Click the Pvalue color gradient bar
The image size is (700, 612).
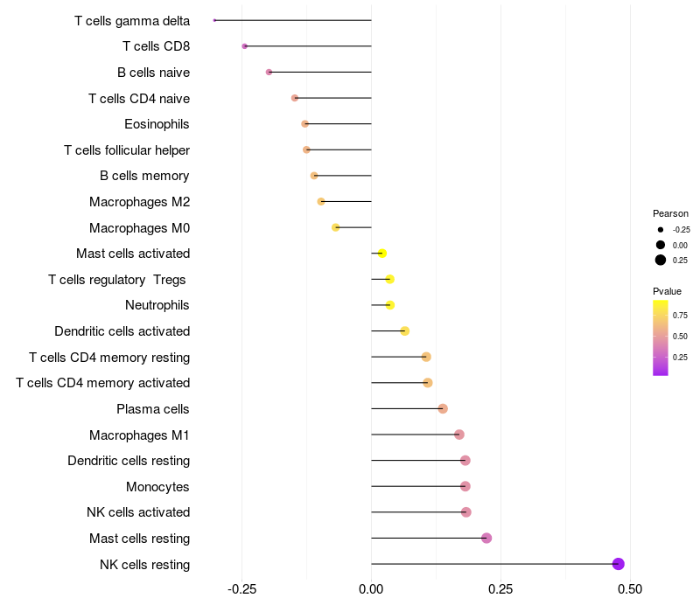(x=661, y=338)
